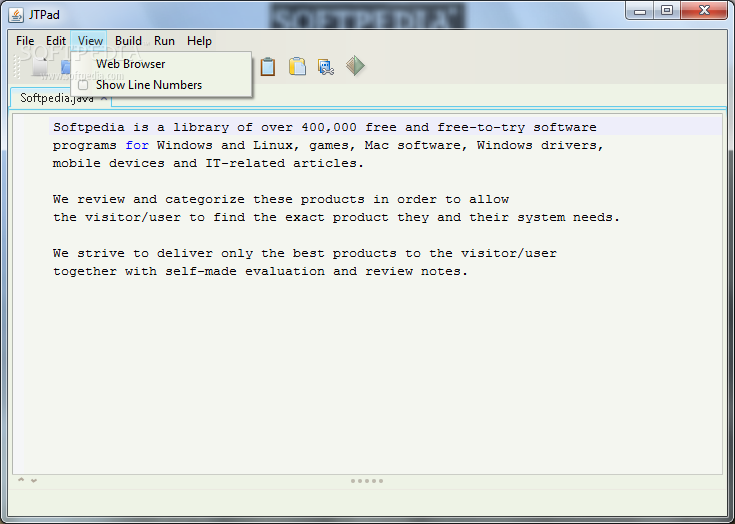Click the blue 'for' keyword in editor
This screenshot has height=524, width=735.
pyautogui.click(x=137, y=146)
